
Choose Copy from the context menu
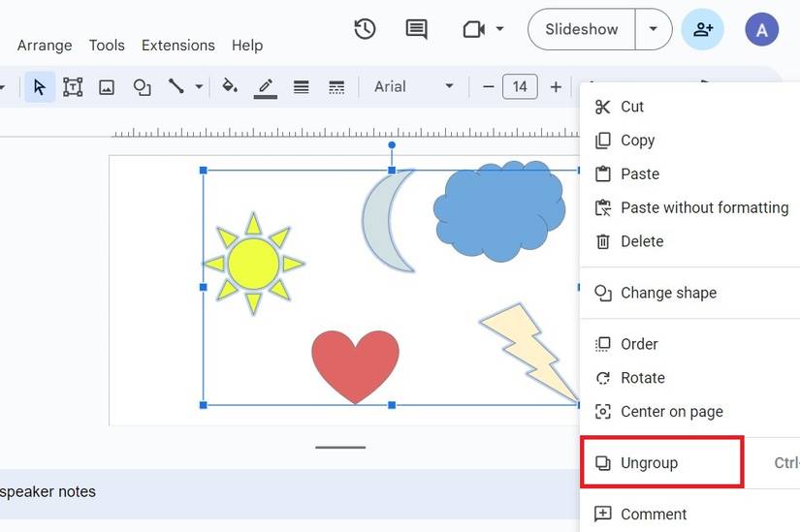(x=689, y=141)
